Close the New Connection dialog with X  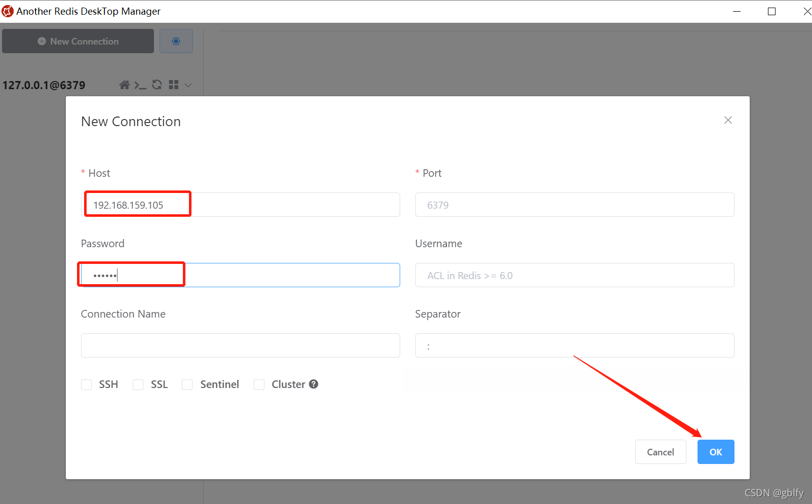(x=728, y=120)
